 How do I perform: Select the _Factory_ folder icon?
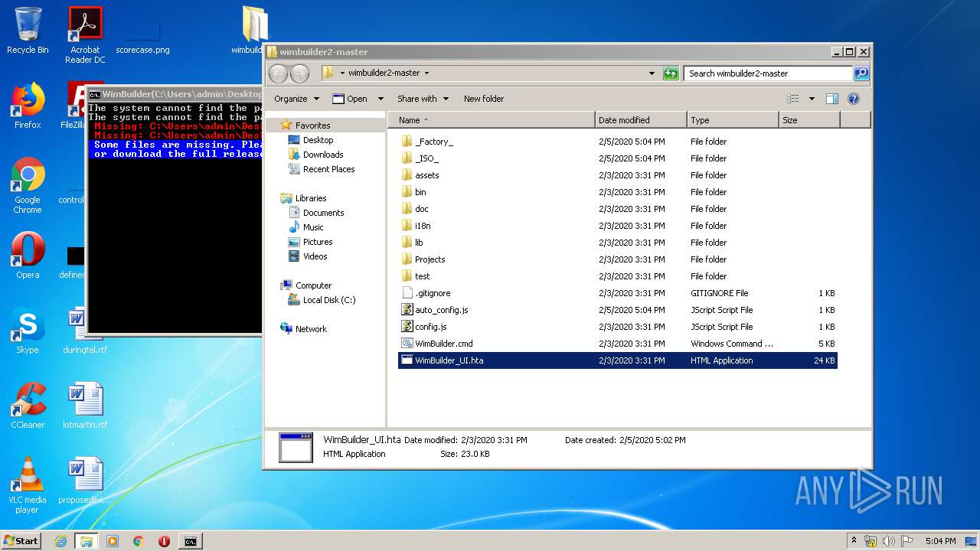pyautogui.click(x=407, y=142)
